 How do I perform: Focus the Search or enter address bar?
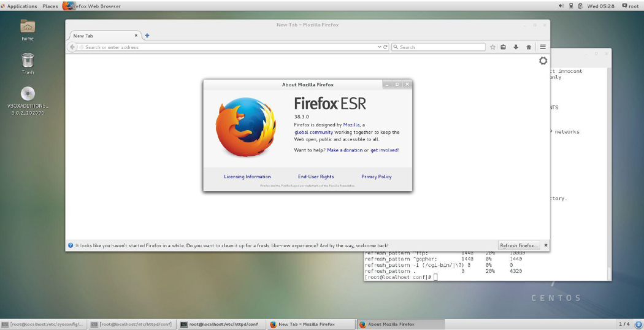[x=228, y=47]
